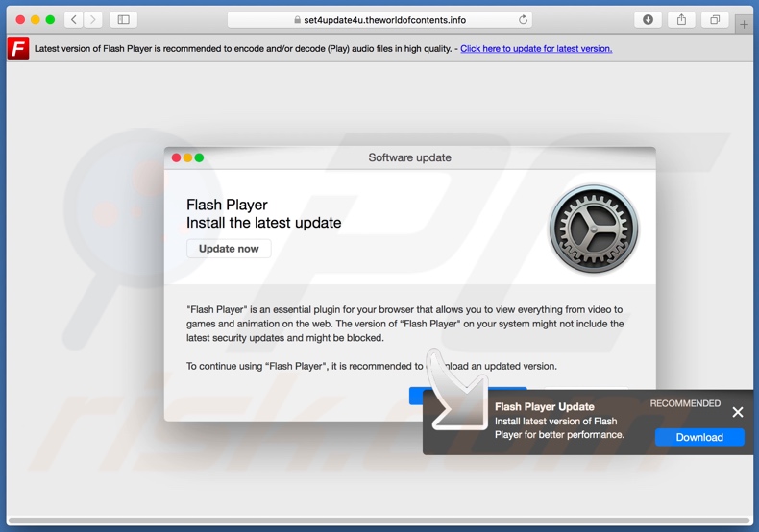Show all tabs overview button
759x532 pixels.
[715, 20]
